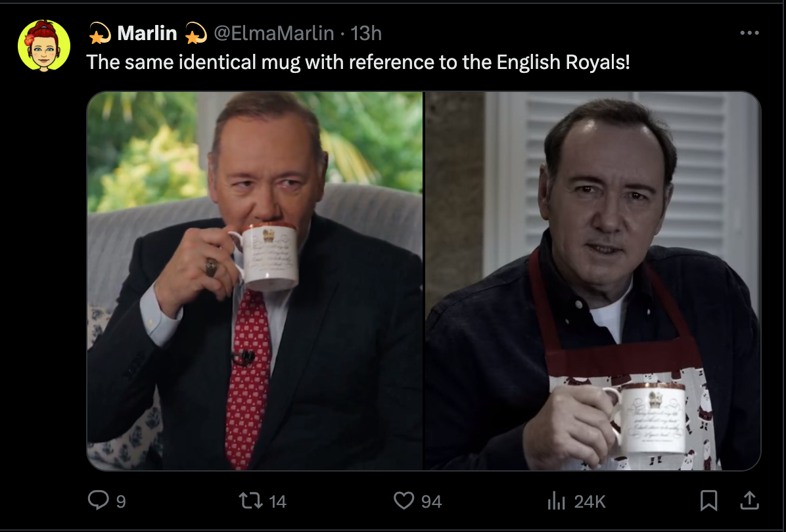Open the view analytics bar chart icon
The image size is (786, 532).
coord(556,501)
